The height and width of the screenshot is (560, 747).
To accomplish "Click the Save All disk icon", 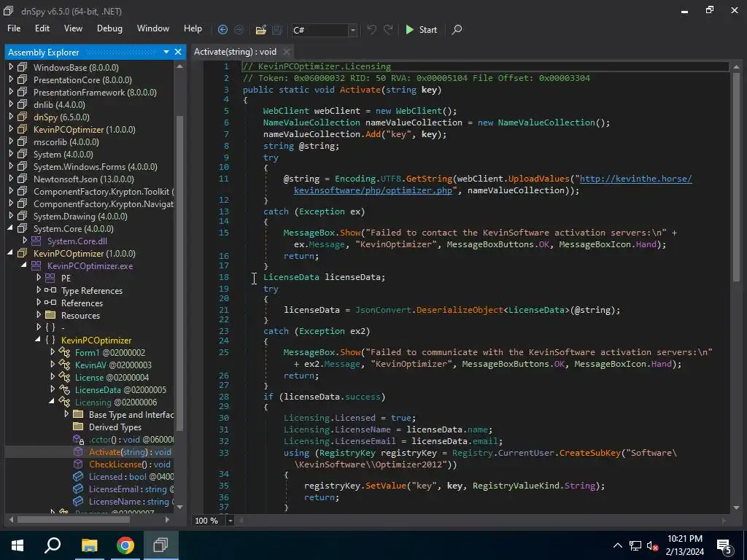I will click(x=276, y=30).
